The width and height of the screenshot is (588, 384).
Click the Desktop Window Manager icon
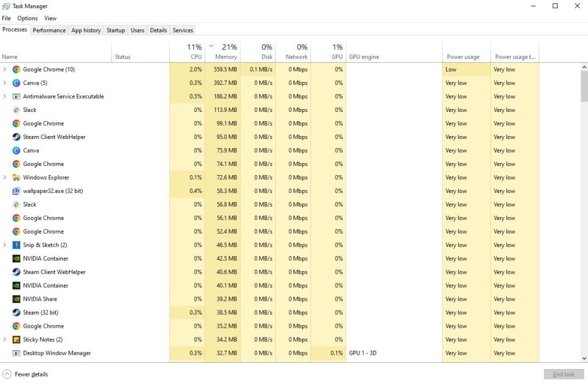coord(16,353)
